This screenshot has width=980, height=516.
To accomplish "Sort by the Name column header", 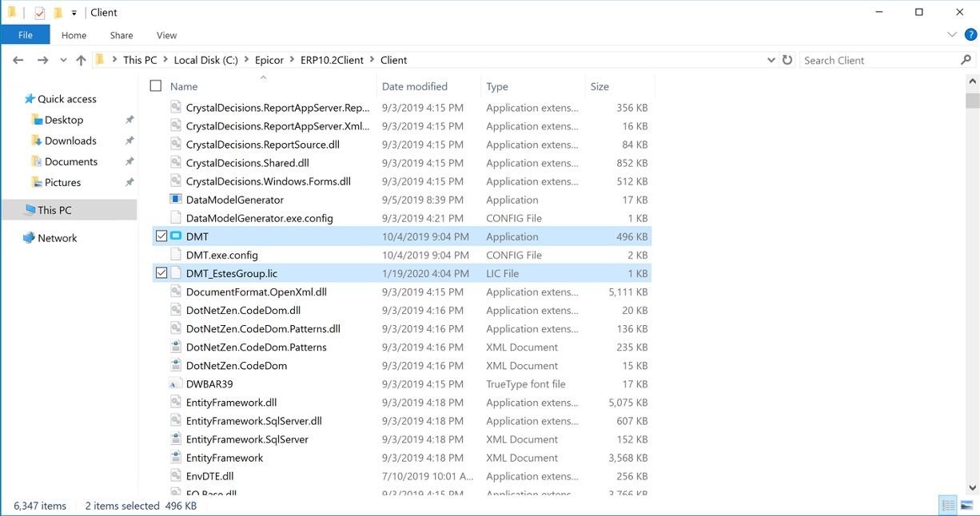I will pyautogui.click(x=184, y=86).
